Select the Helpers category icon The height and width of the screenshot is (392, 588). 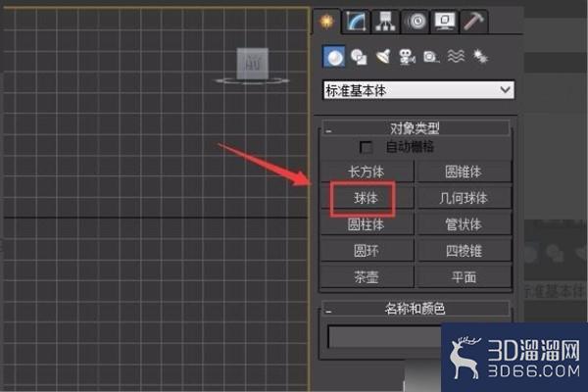[x=431, y=57]
